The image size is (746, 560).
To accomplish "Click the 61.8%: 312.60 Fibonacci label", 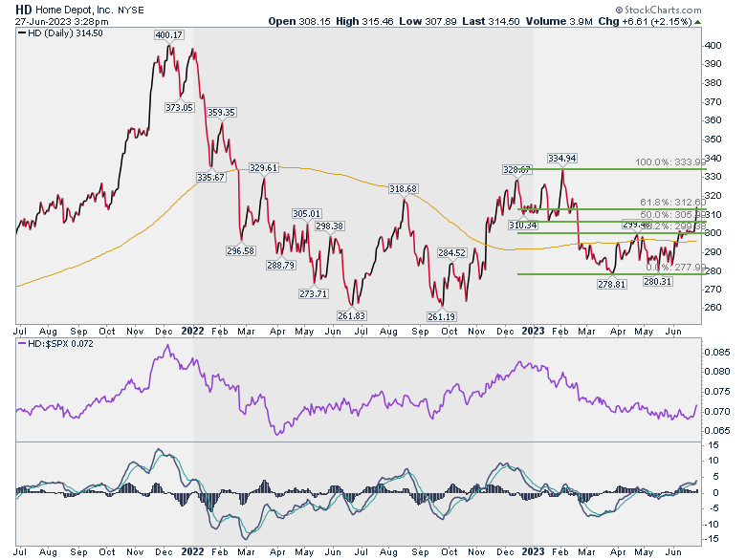I will 672,203.
